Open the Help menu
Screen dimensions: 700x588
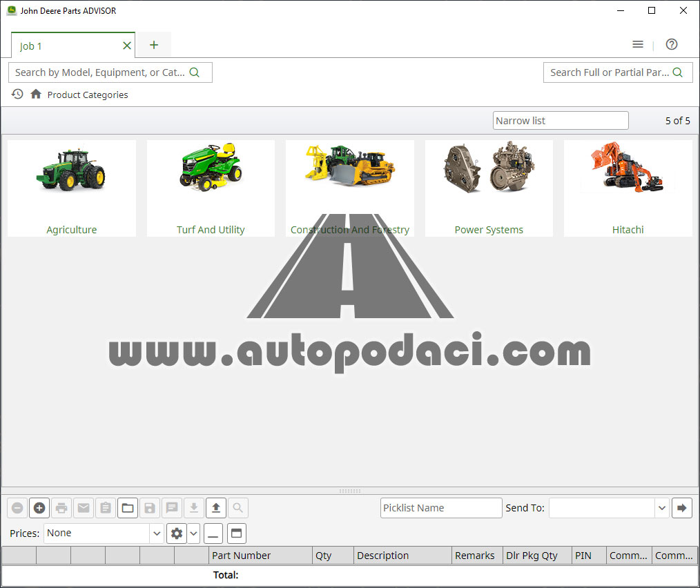click(671, 43)
